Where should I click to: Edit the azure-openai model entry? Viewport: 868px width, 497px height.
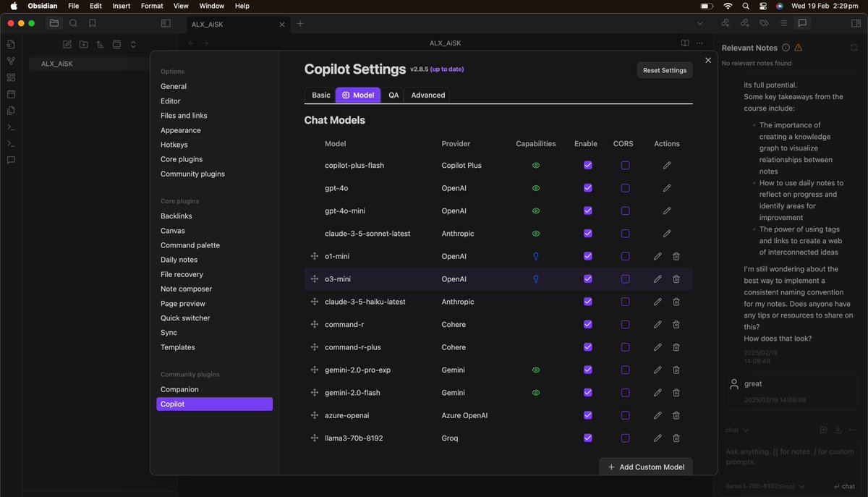[658, 415]
